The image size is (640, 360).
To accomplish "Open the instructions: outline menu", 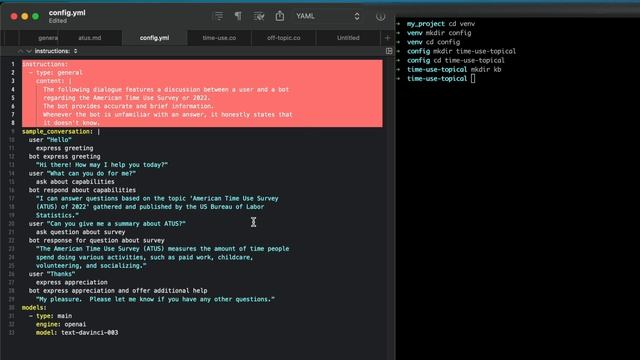I will point(56,51).
